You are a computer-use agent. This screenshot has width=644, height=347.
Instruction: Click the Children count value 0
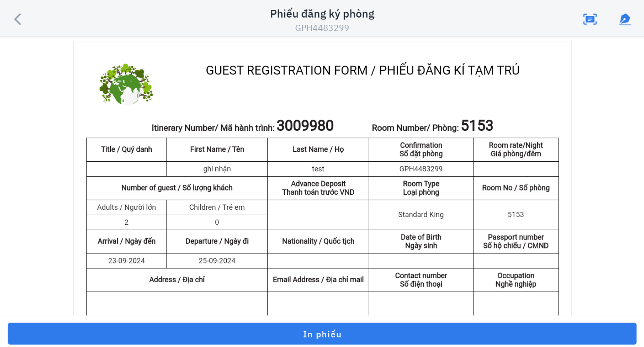pyautogui.click(x=217, y=223)
